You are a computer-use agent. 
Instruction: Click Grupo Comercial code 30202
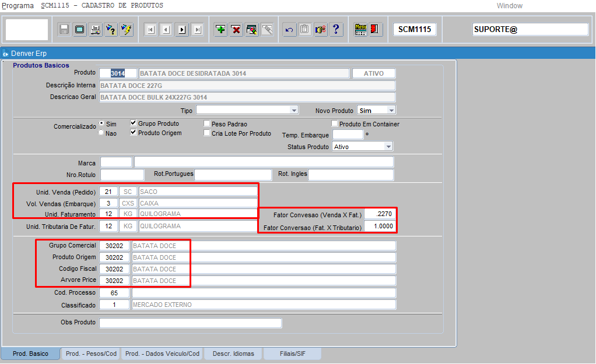114,246
